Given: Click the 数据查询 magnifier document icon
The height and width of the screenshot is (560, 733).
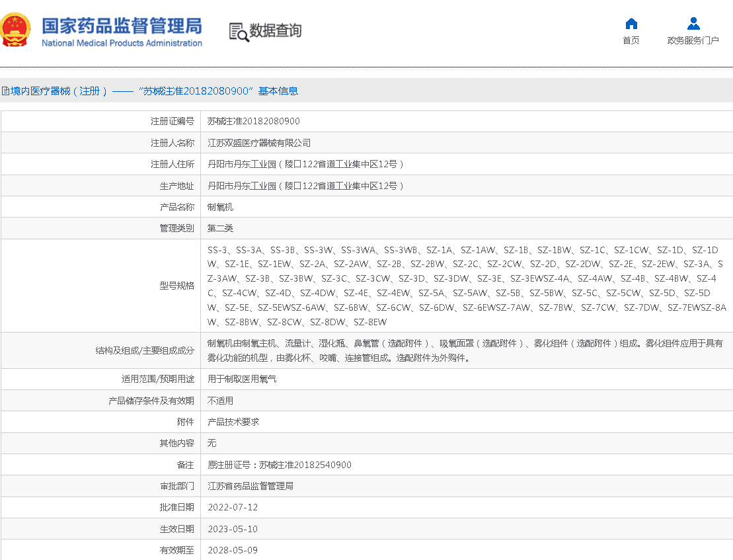Looking at the screenshot, I should [x=239, y=32].
